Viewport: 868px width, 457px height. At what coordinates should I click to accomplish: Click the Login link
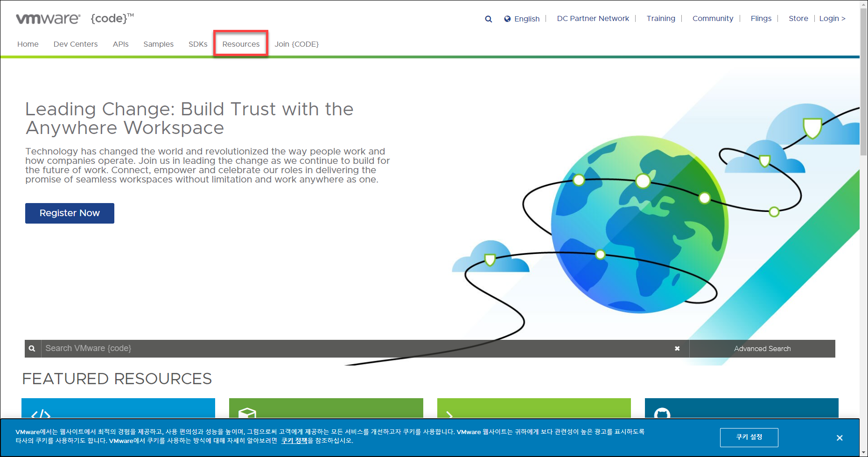832,19
